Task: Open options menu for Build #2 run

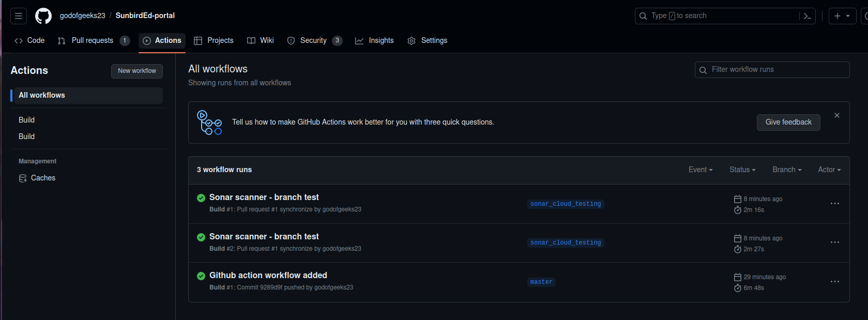Action: coord(834,242)
